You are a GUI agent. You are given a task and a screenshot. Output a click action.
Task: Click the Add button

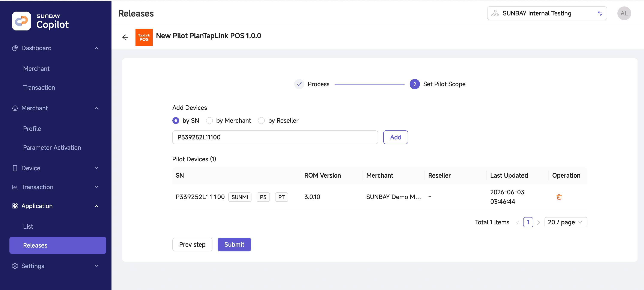coord(396,137)
